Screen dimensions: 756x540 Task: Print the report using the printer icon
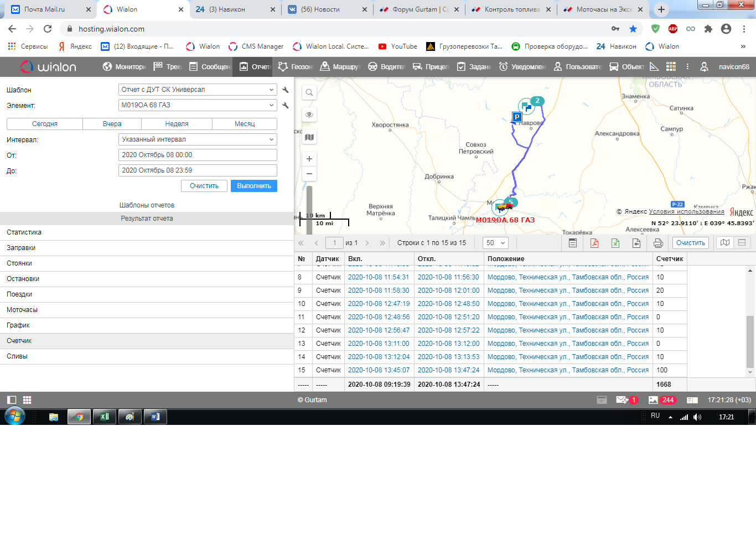pos(657,243)
